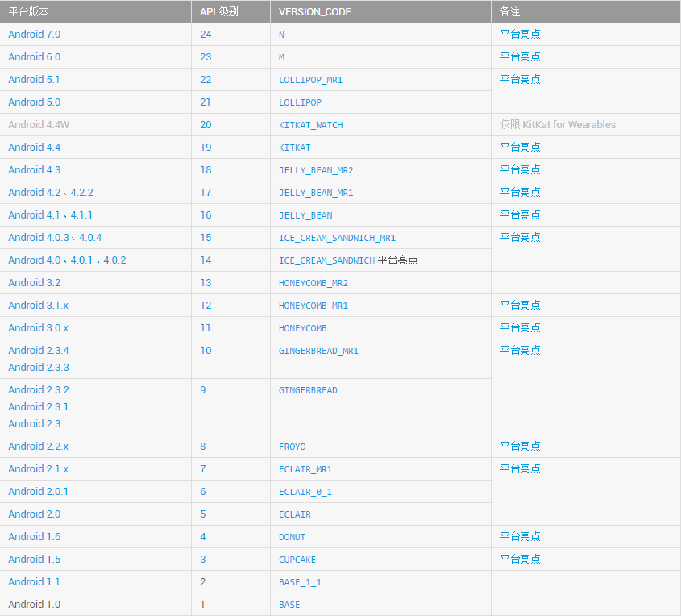This screenshot has width=681, height=616.
Task: Open the Android 2.3.1 link
Action: click(38, 407)
